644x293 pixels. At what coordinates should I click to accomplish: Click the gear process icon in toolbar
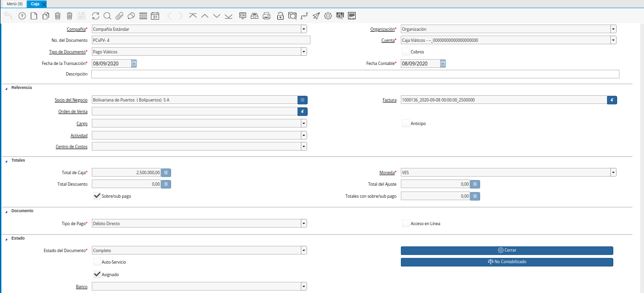pos(328,16)
